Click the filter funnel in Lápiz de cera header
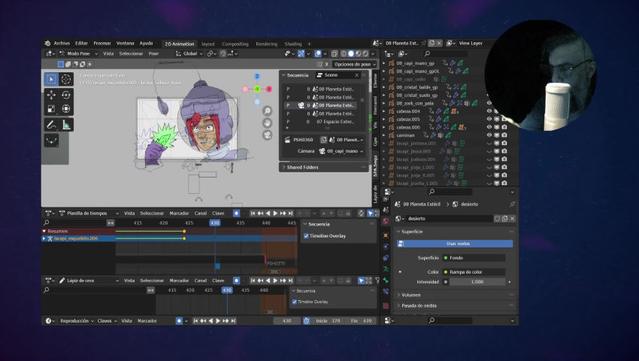Viewport: 639px width, 361px height. (x=377, y=280)
